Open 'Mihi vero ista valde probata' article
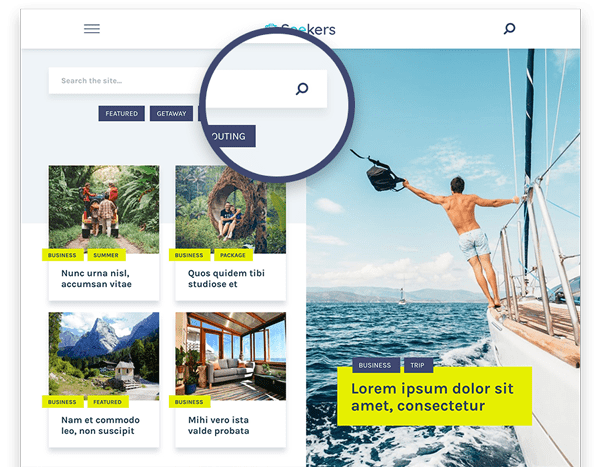The width and height of the screenshot is (600, 467). coord(218,425)
